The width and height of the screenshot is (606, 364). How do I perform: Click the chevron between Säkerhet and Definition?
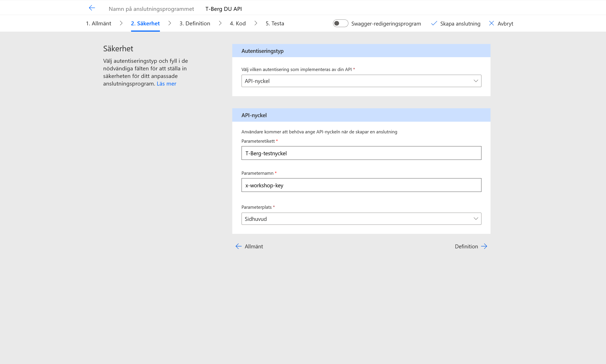(169, 23)
